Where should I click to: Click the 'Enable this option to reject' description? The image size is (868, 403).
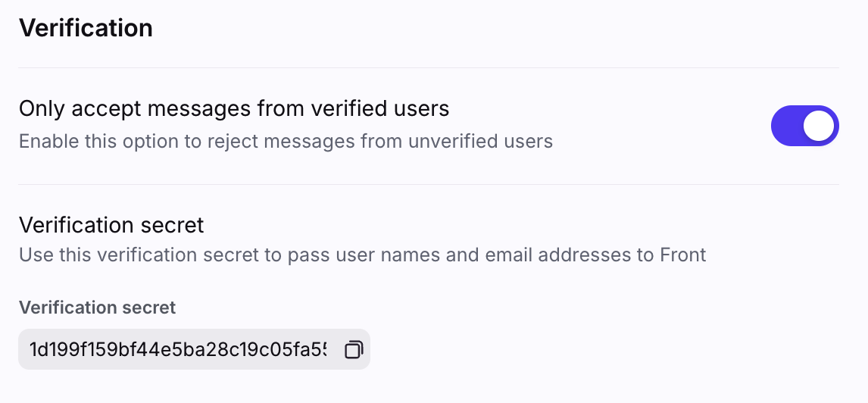pos(286,141)
